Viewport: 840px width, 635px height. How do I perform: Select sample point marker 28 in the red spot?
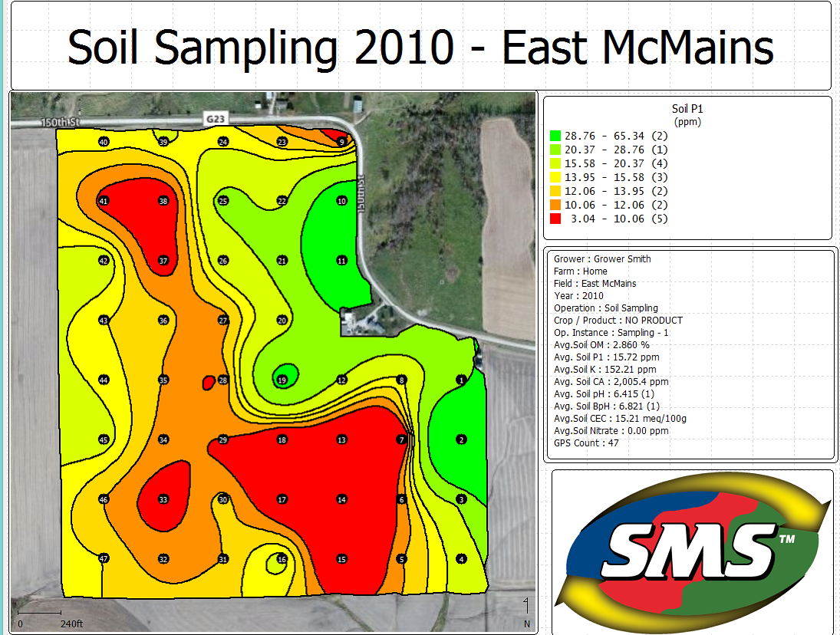pos(222,379)
